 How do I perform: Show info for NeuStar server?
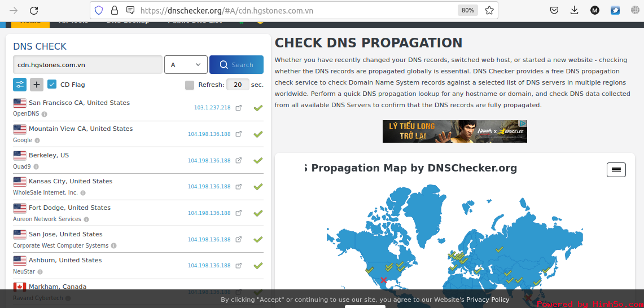coord(40,272)
